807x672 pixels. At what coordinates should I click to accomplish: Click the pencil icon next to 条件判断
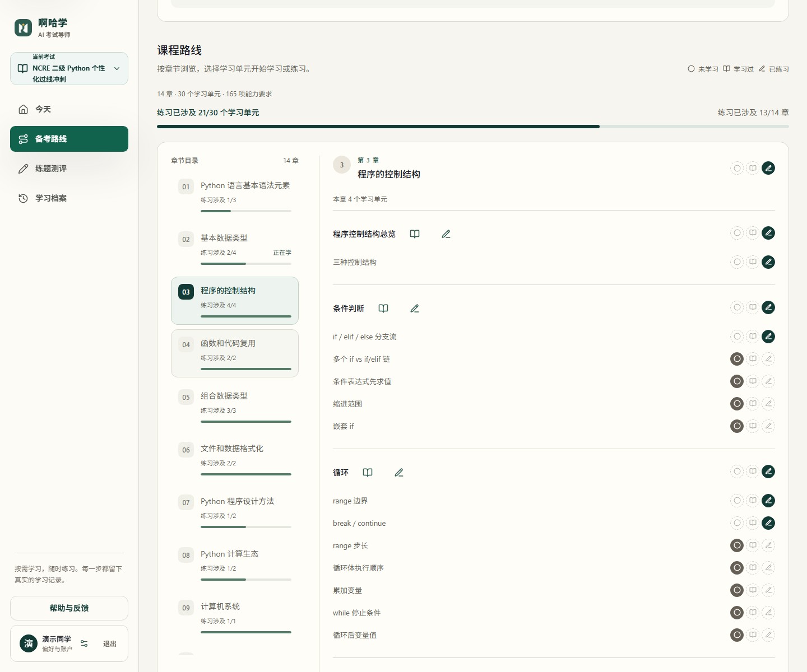point(415,309)
